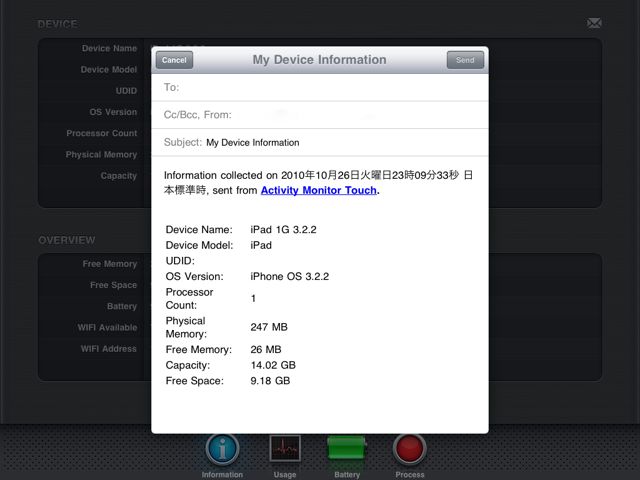This screenshot has width=640, height=480.
Task: Select the Cc/Bcc, From field
Action: [320, 115]
